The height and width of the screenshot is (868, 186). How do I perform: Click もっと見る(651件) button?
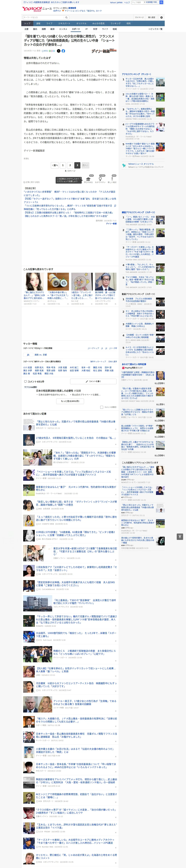[x=70, y=401]
